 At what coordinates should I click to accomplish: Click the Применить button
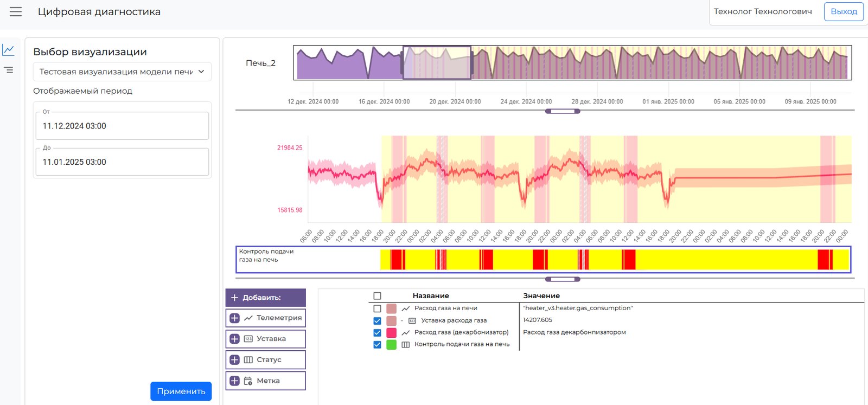click(x=181, y=391)
